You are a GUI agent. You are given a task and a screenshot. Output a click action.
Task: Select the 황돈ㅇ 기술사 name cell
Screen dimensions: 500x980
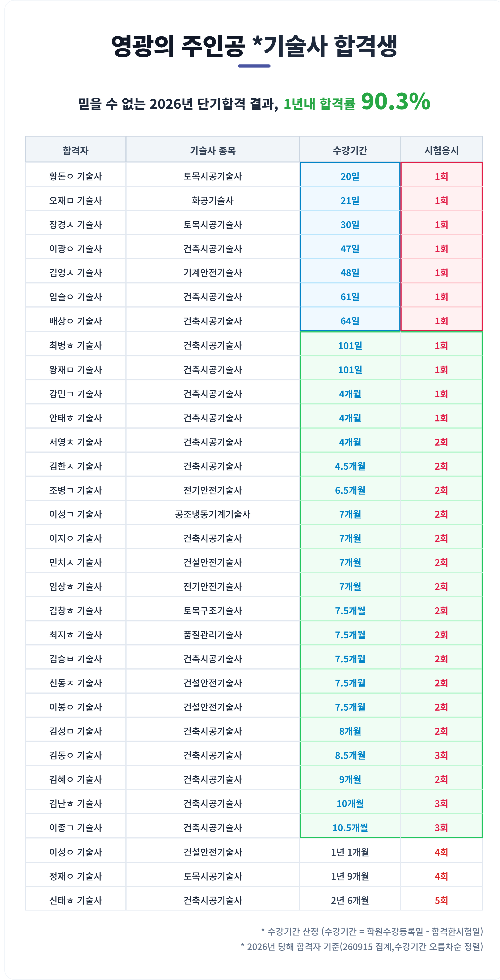point(75,176)
